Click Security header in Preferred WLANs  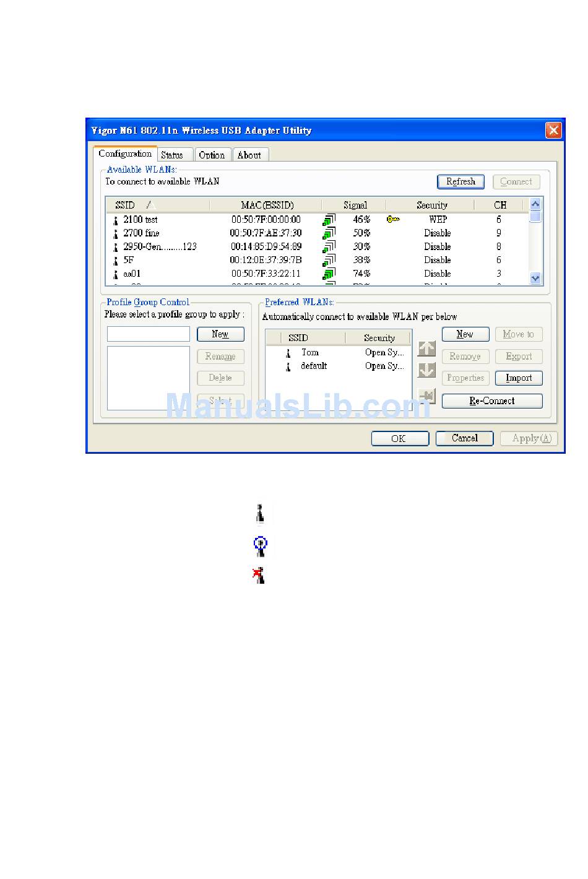point(378,338)
